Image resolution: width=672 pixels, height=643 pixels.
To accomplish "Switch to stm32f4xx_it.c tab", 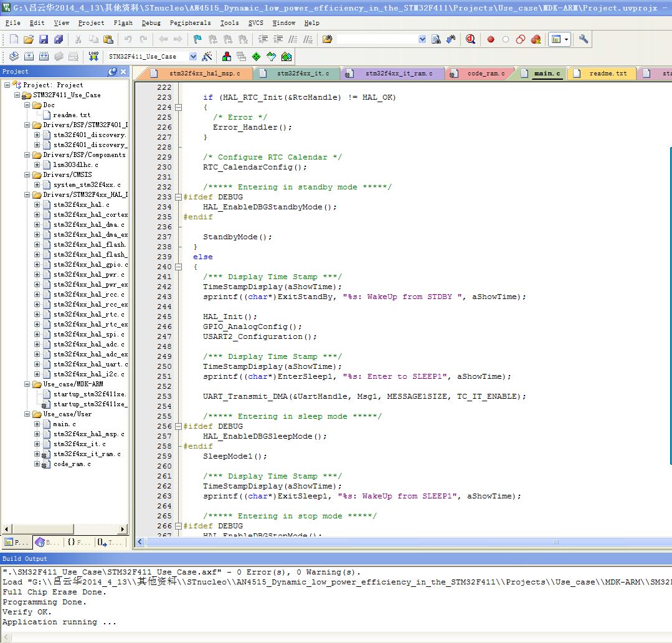I will coord(296,74).
